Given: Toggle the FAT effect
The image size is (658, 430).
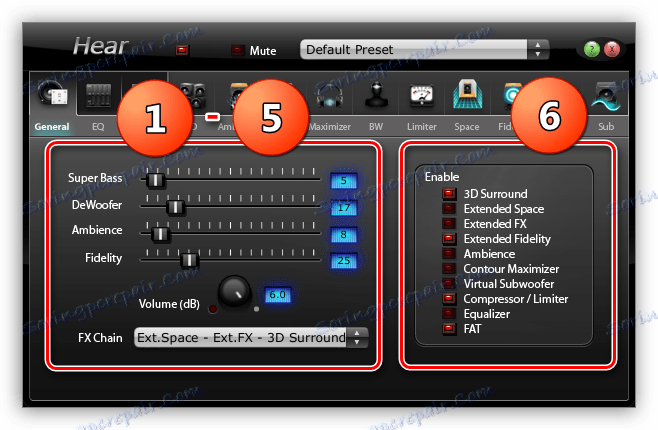Looking at the screenshot, I should point(449,328).
